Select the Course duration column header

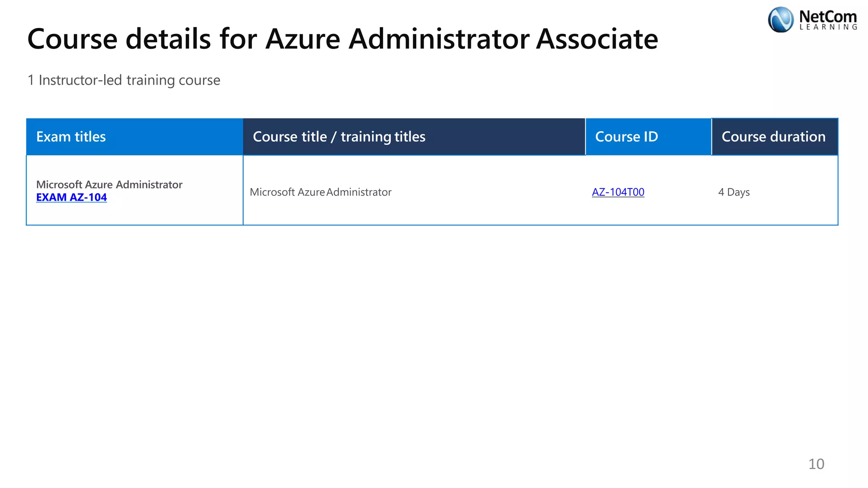point(775,137)
